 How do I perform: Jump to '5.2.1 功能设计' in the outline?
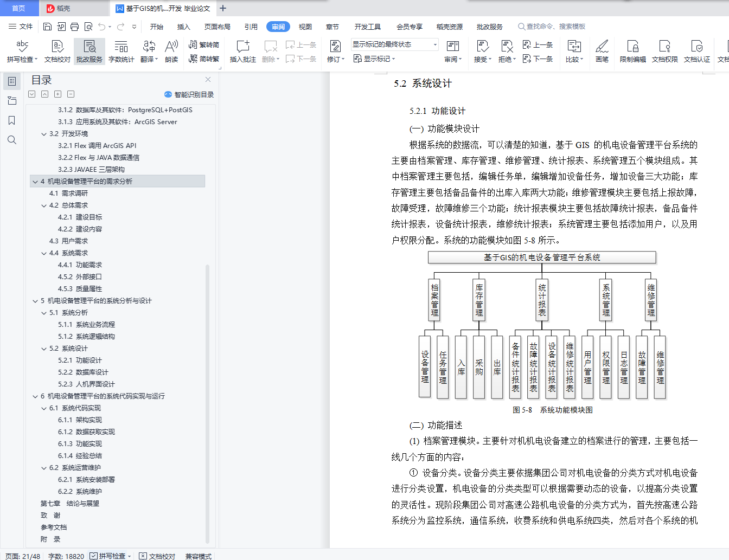[80, 361]
